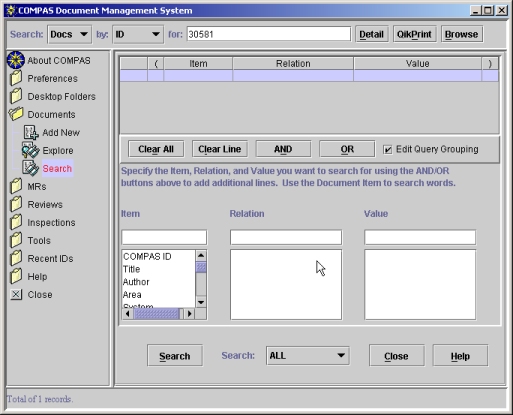Screen dimensions: 513x415
Task: Click the Clear Line button
Action: tap(220, 149)
